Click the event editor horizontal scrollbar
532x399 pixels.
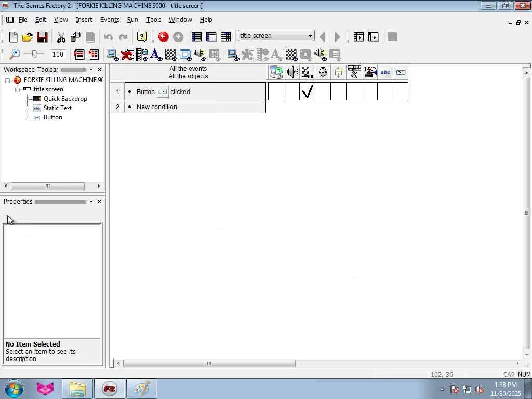[209, 363]
